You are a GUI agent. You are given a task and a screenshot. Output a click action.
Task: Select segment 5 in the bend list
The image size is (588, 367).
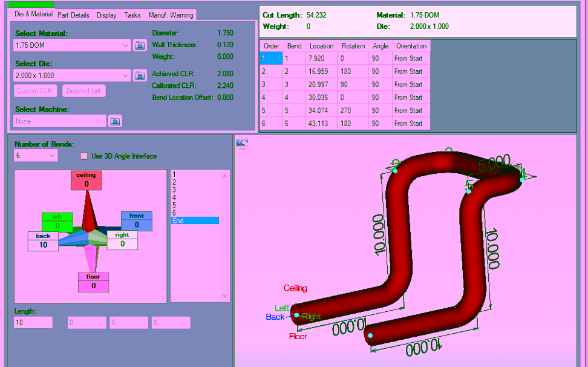[195, 205]
